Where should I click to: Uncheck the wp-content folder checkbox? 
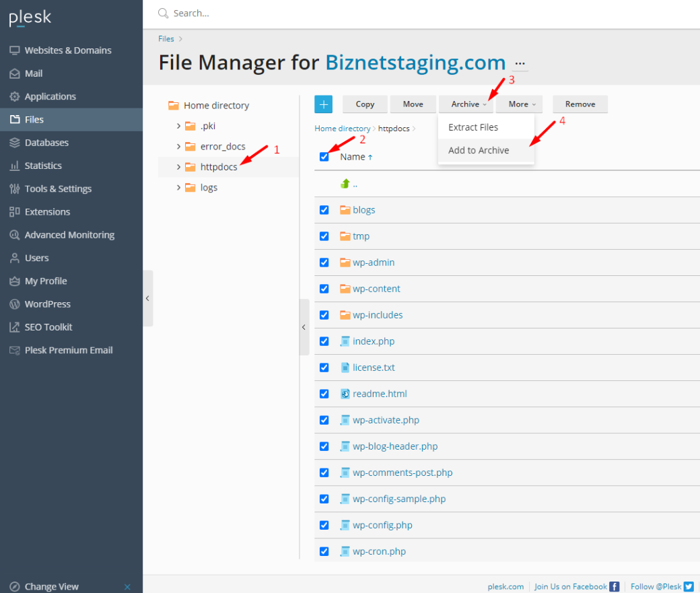tap(324, 288)
